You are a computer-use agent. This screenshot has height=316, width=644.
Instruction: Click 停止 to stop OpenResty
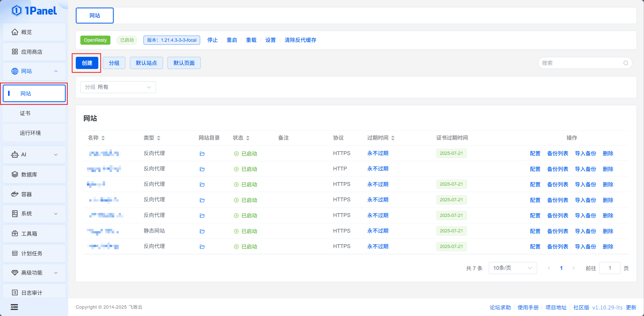(212, 40)
